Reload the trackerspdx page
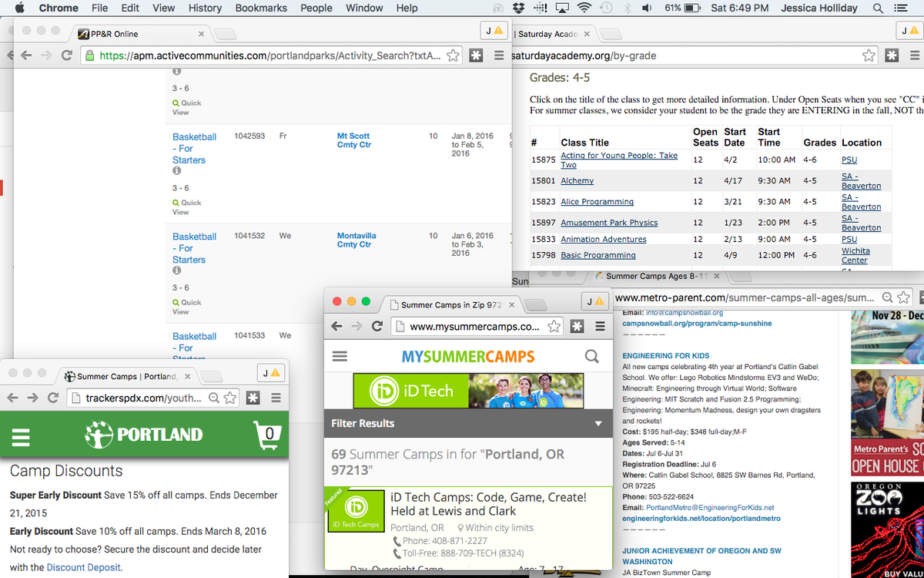Image resolution: width=924 pixels, height=578 pixels. [53, 398]
